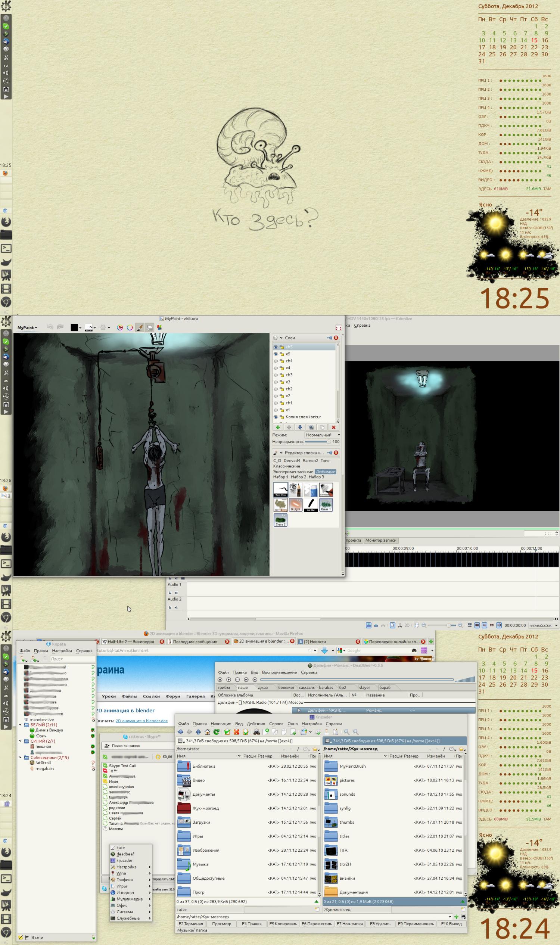Select the 'Grass 1' brush thumbnail
Image resolution: width=560 pixels, height=945 pixels.
326,504
